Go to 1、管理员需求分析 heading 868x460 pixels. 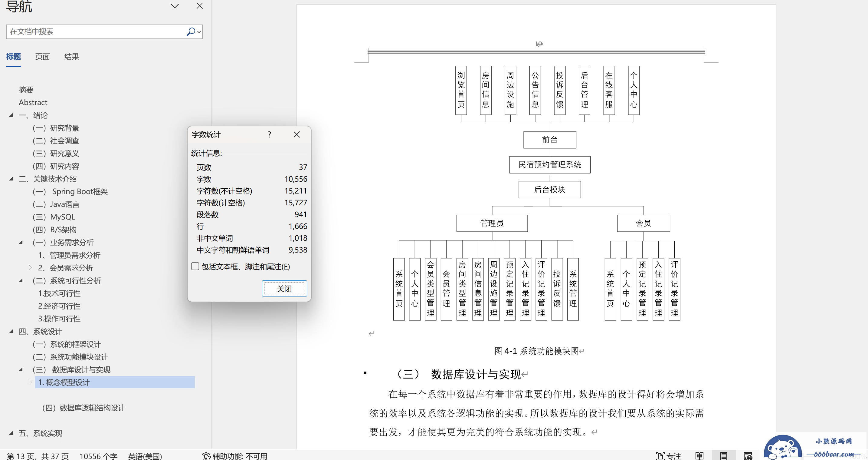point(69,255)
